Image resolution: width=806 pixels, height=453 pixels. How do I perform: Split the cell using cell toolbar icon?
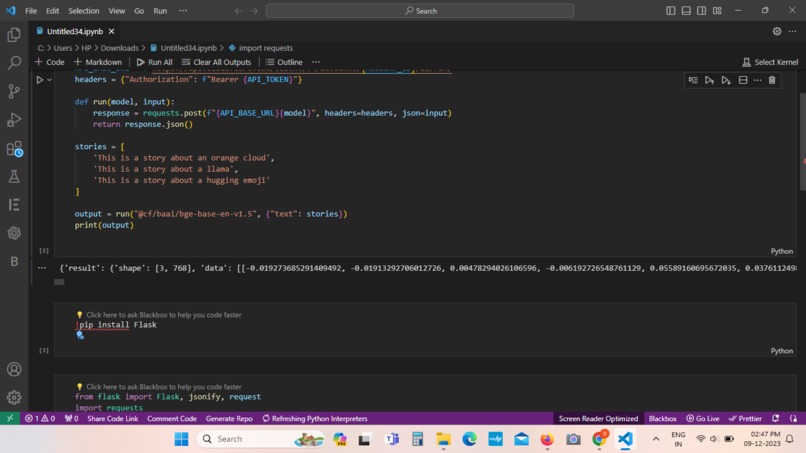coord(743,80)
